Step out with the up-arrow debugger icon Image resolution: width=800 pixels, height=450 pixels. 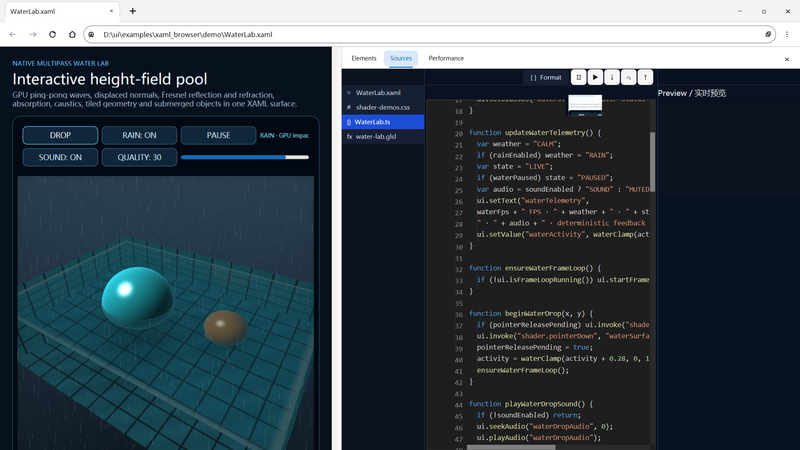[x=645, y=78]
